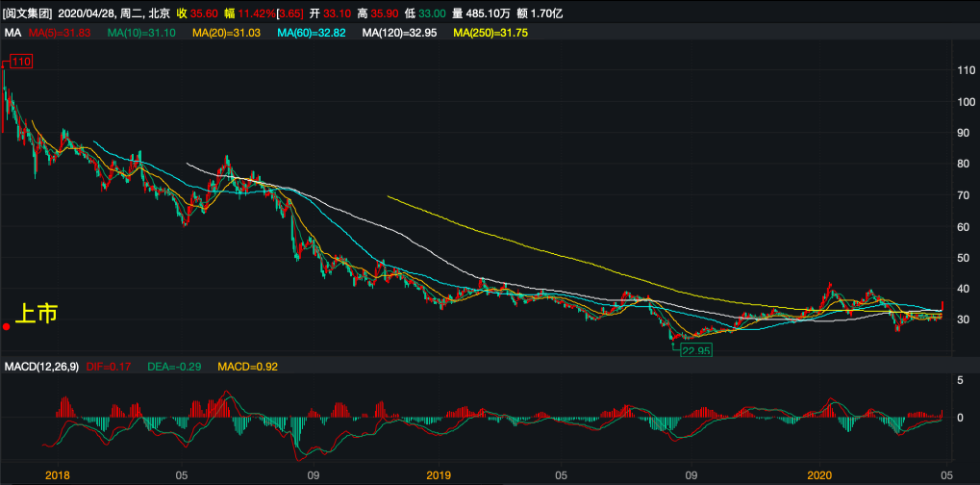The width and height of the screenshot is (980, 485).
Task: Open the MA indicator name label
Action: coord(13,33)
